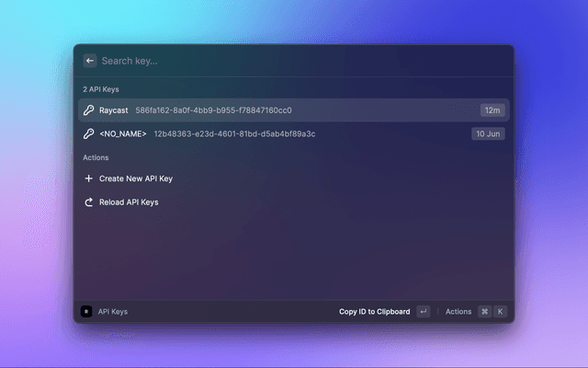
Task: Click Copy ID to Clipboard
Action: click(375, 312)
